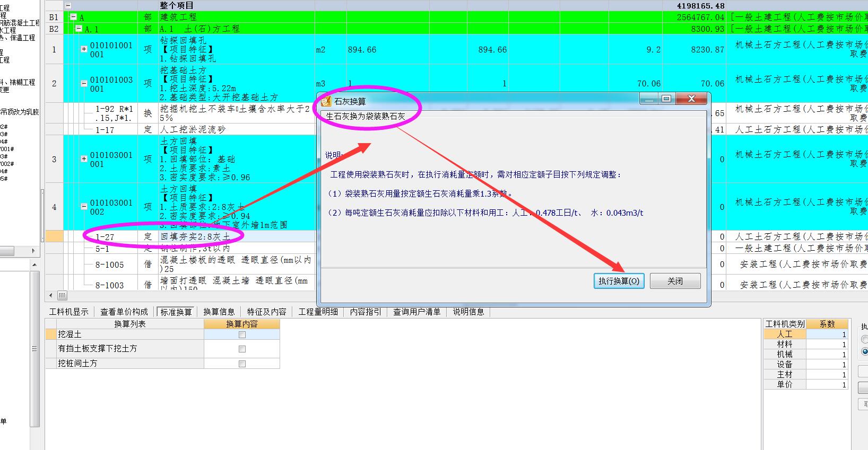Click the 设备 coefficient row
Image resolution: width=868 pixels, height=450 pixels.
tap(806, 365)
